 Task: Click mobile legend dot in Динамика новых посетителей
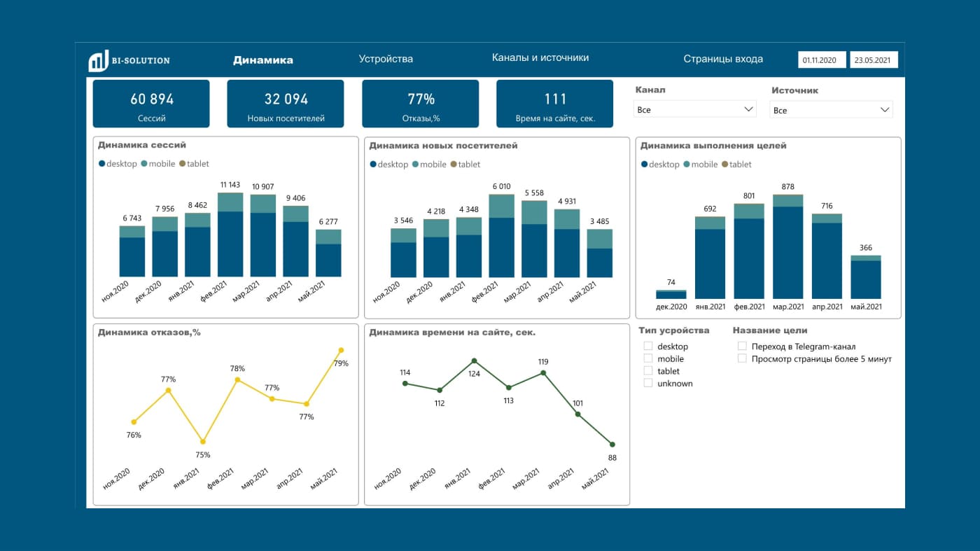coord(415,165)
